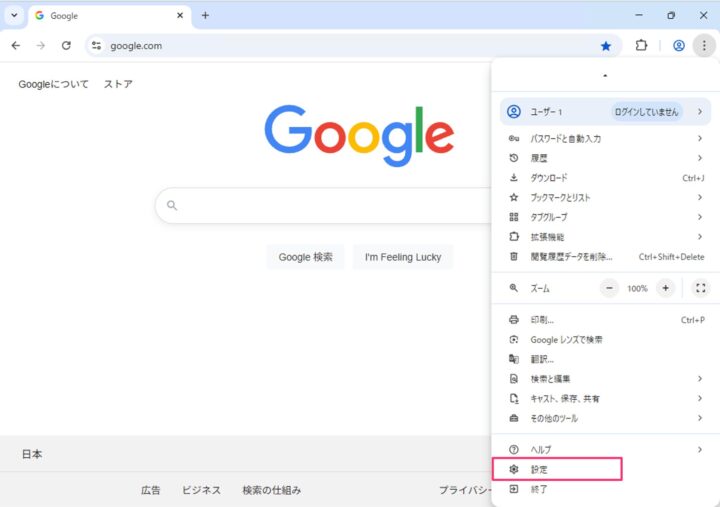Select Google レンズで検索 menu item

pyautogui.click(x=605, y=340)
